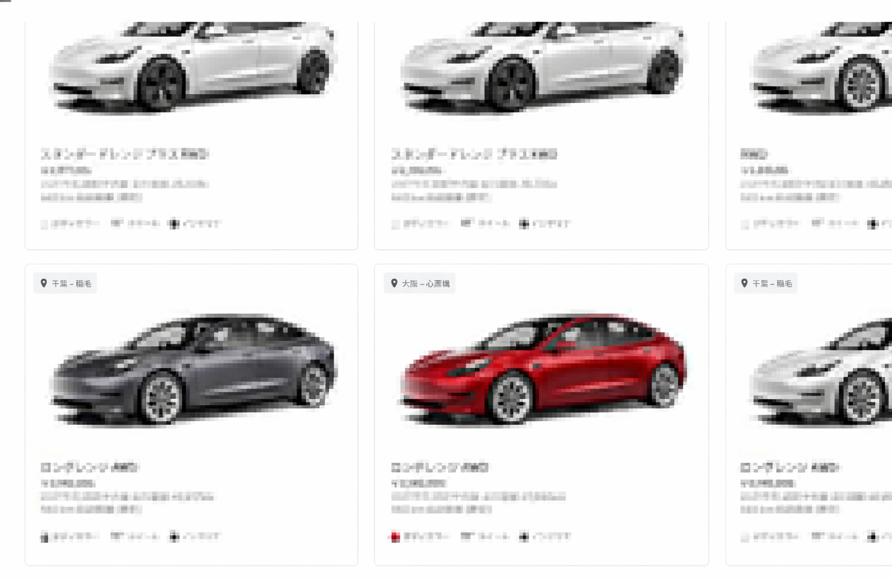Click location pin on the gray car's 千葉 badge
Screen dimensions: 892x580
[x=43, y=283]
